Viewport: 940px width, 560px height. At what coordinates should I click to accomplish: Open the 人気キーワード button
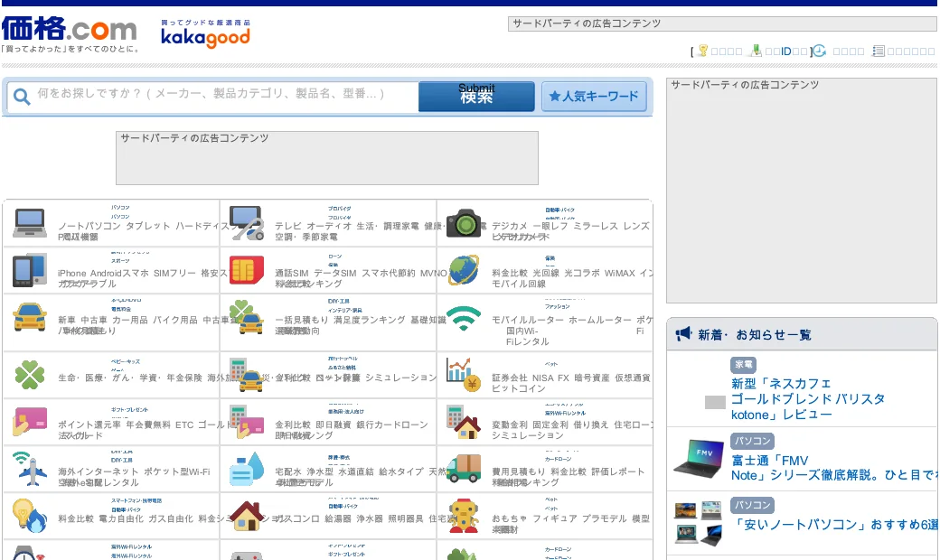[x=594, y=97]
